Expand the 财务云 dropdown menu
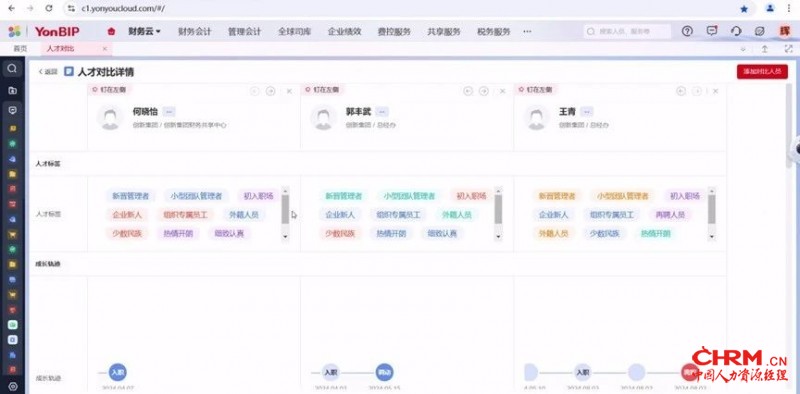 point(144,32)
